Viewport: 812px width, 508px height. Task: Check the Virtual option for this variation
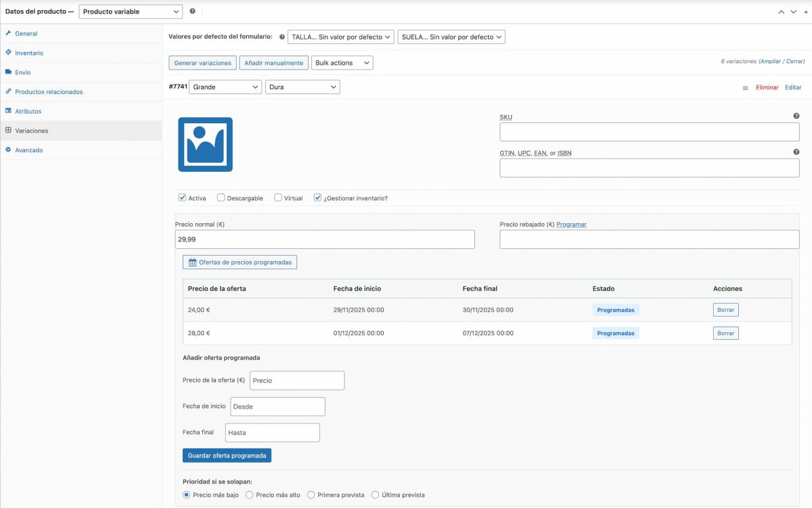coord(277,198)
